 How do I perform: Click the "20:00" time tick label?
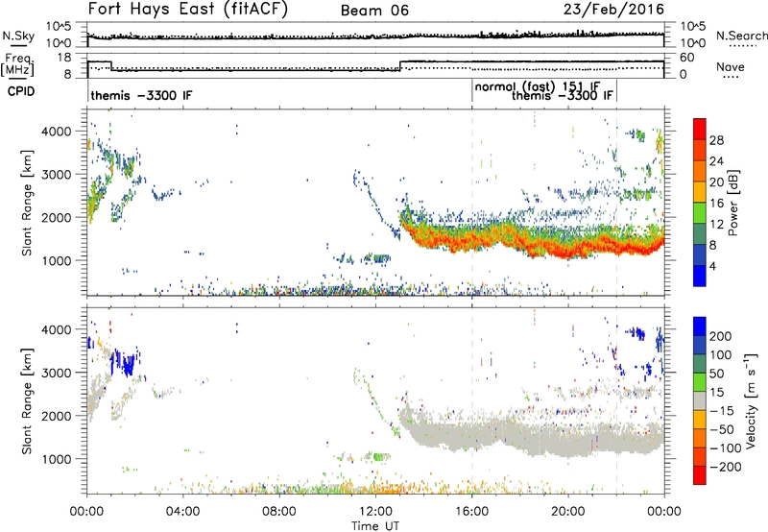click(x=568, y=512)
